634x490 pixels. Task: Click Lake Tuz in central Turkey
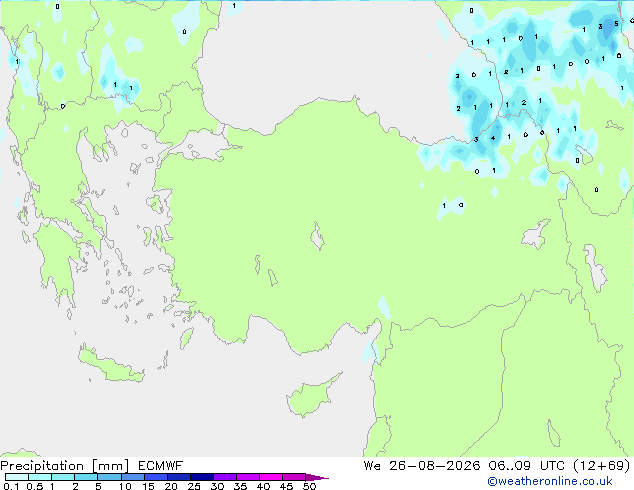[x=317, y=236]
